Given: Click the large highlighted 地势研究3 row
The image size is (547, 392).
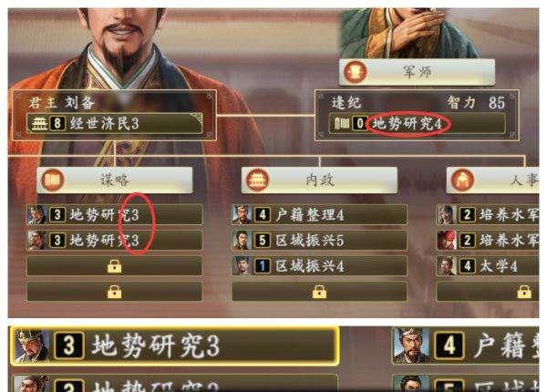Looking at the screenshot, I should [175, 346].
